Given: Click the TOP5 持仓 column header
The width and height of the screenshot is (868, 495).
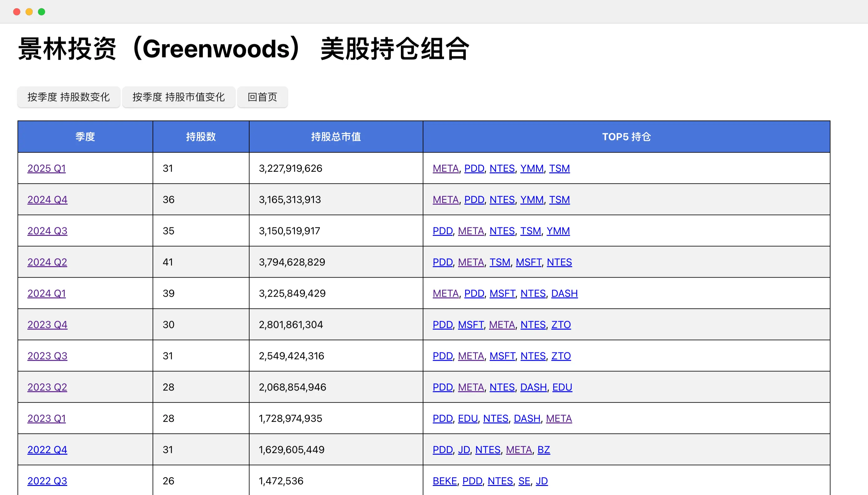Looking at the screenshot, I should point(627,137).
